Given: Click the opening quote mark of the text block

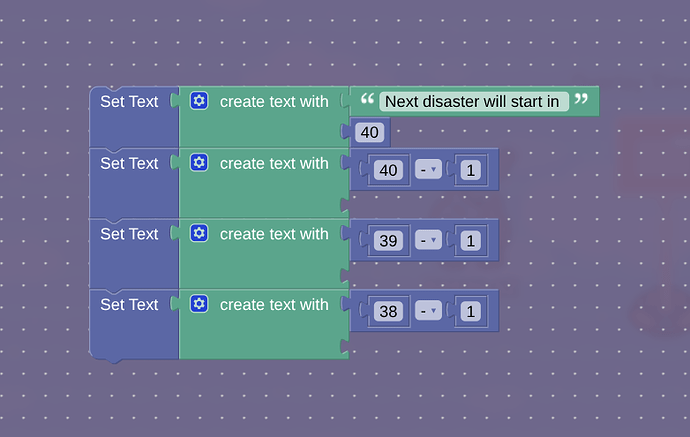Looking at the screenshot, I should click(367, 100).
